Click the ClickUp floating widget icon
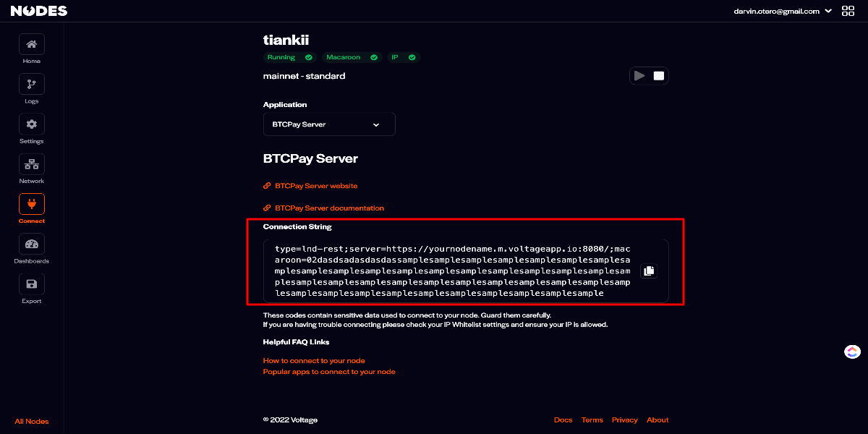Screen dimensions: 868x434 (852, 352)
